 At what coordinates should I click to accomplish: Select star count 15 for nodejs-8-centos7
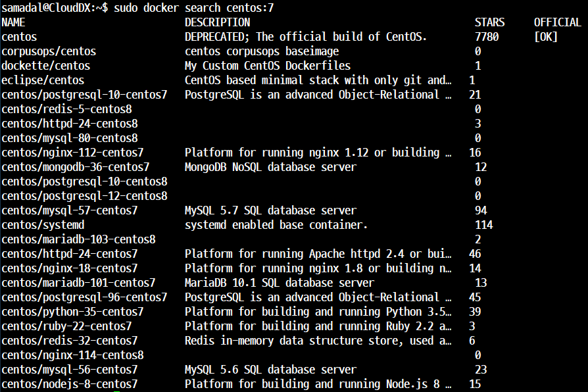[475, 384]
